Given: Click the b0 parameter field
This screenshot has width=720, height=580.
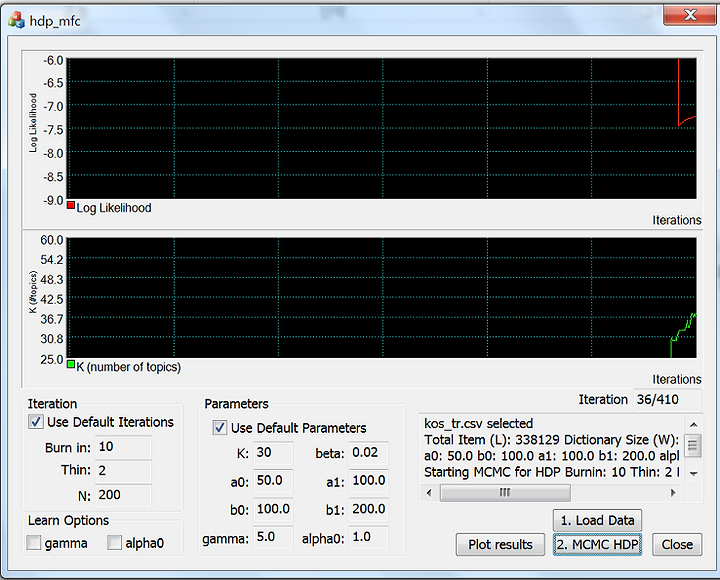Looking at the screenshot, I should [x=273, y=509].
